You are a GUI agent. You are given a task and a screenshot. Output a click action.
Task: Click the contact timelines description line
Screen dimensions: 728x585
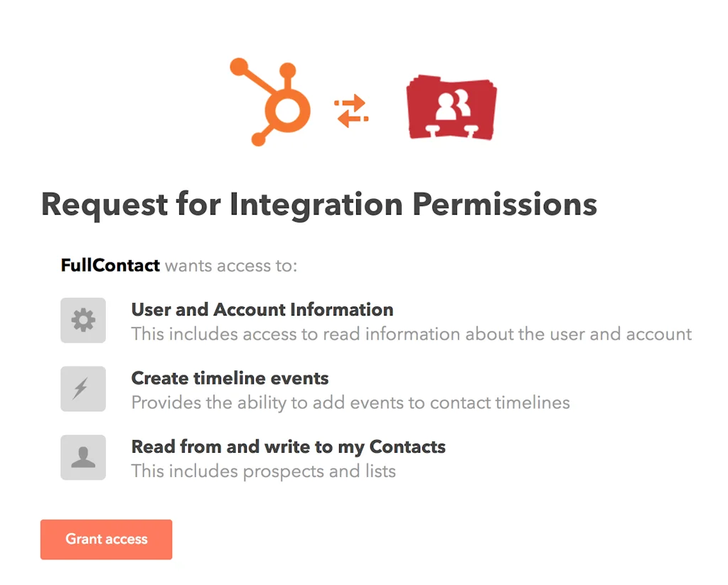[x=350, y=402]
